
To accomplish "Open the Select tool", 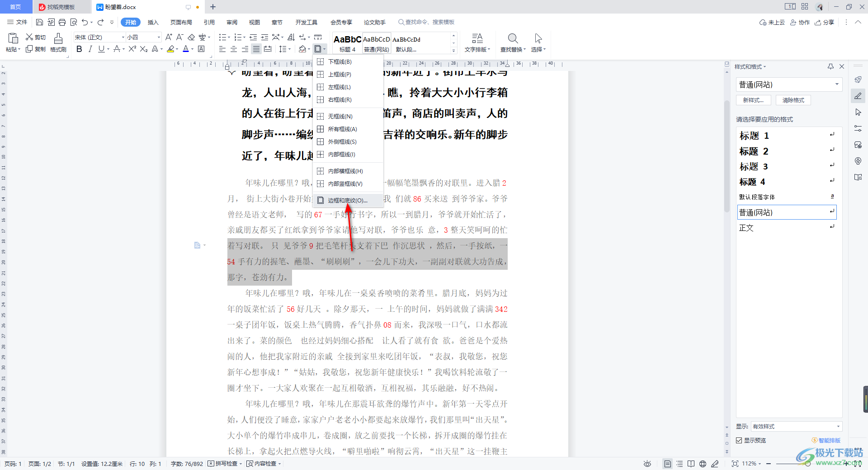I will tap(538, 42).
